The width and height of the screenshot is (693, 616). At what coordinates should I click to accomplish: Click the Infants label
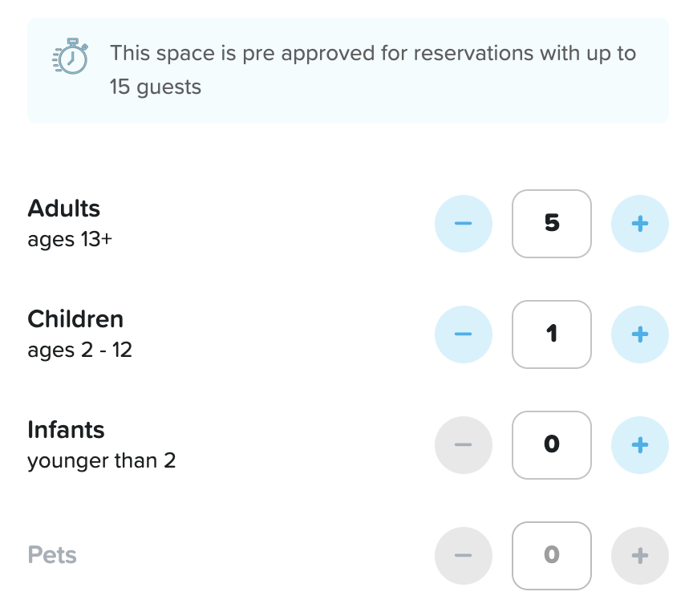pos(66,430)
